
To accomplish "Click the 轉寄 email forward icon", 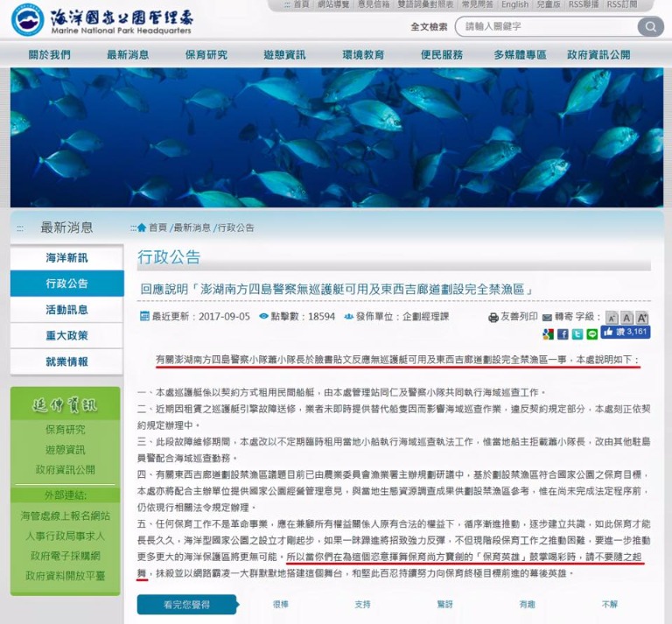I will click(x=547, y=317).
